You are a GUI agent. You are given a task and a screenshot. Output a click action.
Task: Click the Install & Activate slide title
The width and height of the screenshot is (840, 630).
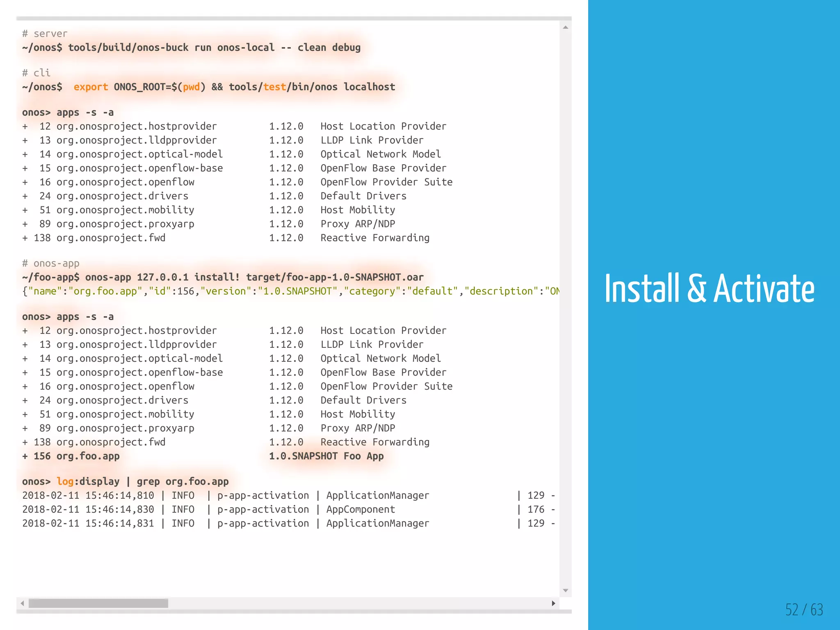[709, 289]
